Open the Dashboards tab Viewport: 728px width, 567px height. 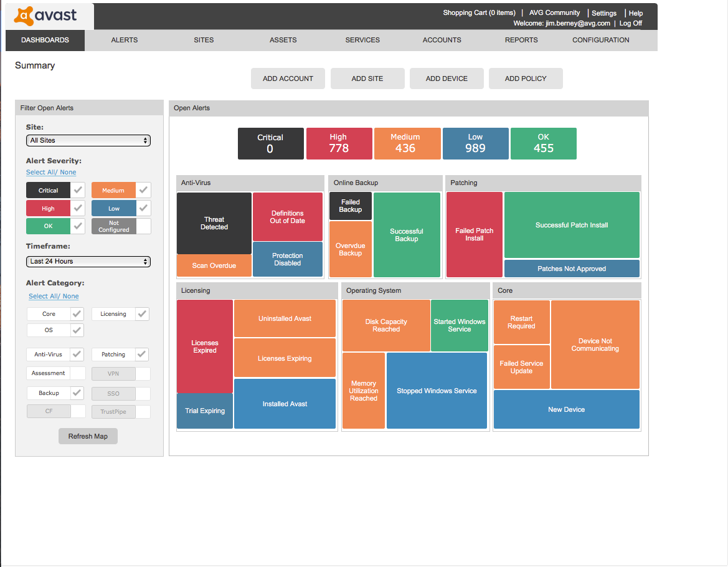(x=45, y=40)
